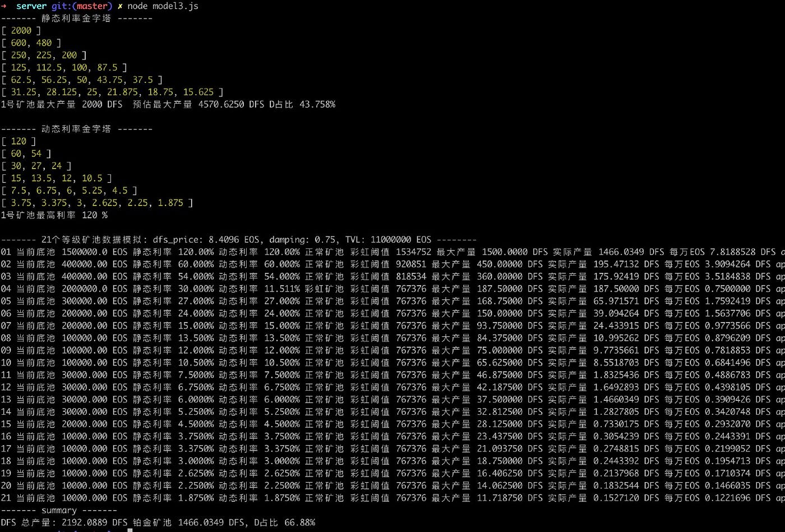The image size is (785, 532).
Task: Click '65.625000' max output in row 10
Action: click(x=500, y=363)
